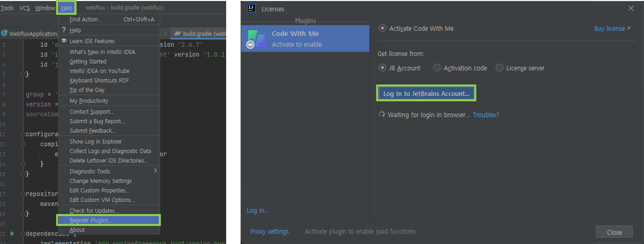Select the JB Account radio option
The height and width of the screenshot is (244, 644).
point(382,68)
